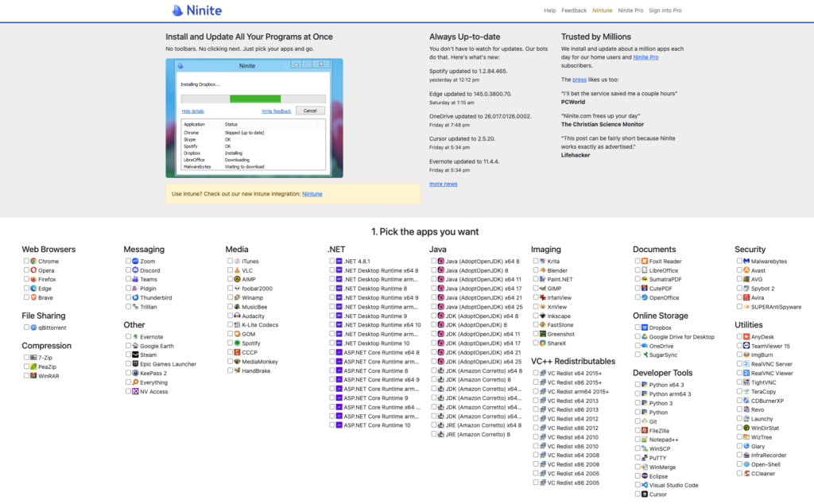The width and height of the screenshot is (814, 504).
Task: Select the Krita checkbox
Action: point(535,261)
